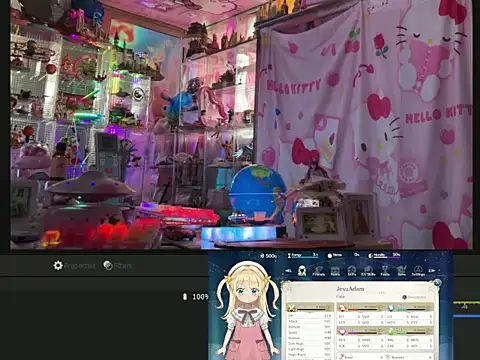This screenshot has width=480, height=360.
Task: Click the blue mind attribute icon
Action: [391, 307]
